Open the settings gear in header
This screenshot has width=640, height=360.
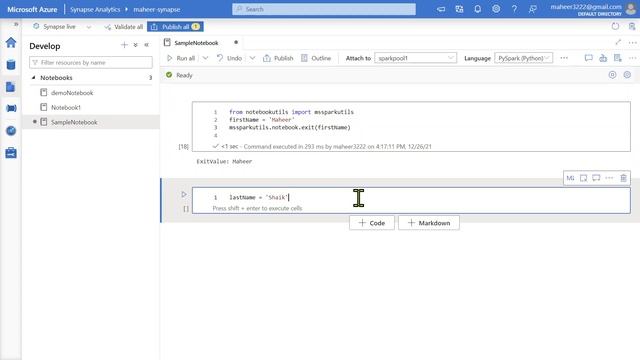[x=496, y=9]
